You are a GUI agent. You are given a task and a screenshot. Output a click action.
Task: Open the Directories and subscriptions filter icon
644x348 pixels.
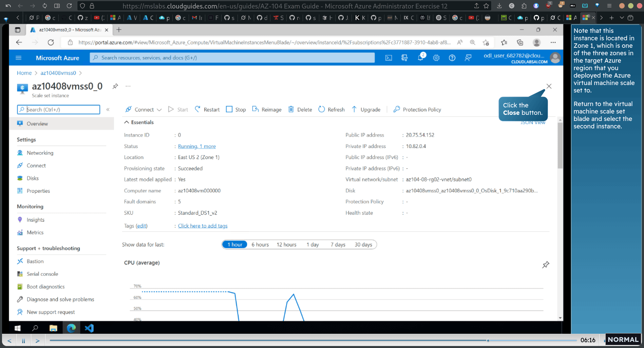[404, 58]
